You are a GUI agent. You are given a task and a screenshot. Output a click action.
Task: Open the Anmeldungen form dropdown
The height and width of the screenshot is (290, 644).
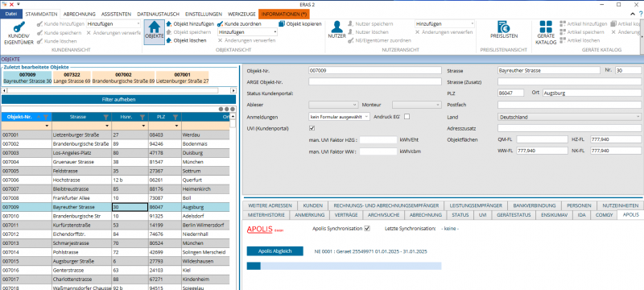tap(339, 117)
